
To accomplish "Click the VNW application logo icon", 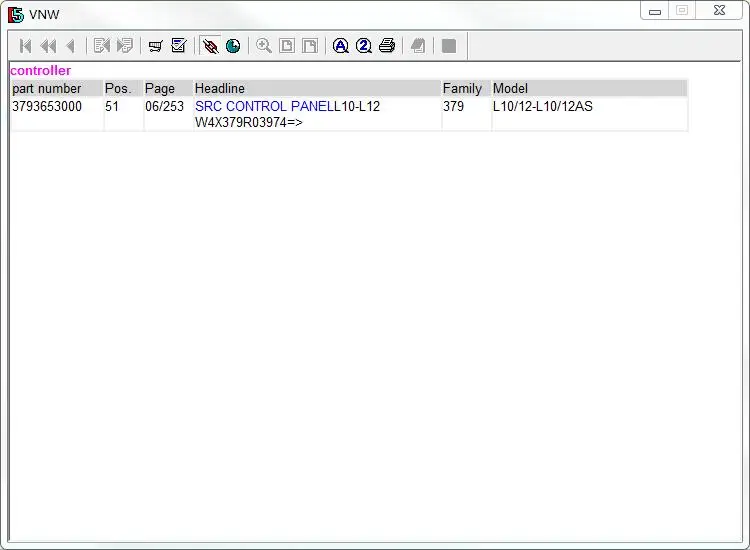I will click(x=16, y=15).
